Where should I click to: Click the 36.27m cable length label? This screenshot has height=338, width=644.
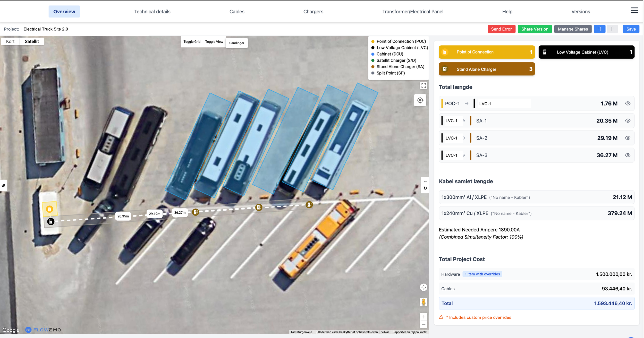(x=180, y=213)
